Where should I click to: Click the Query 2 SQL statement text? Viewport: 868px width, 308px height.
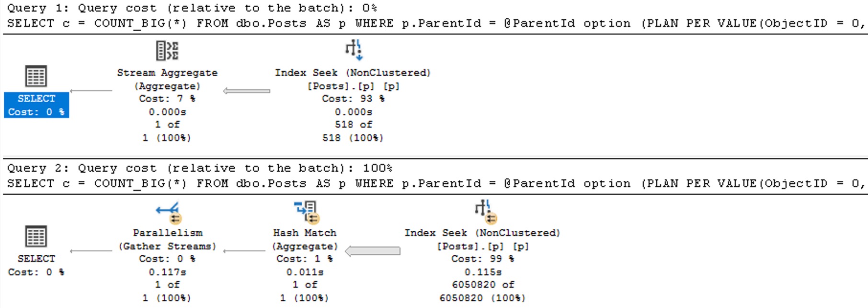point(436,184)
